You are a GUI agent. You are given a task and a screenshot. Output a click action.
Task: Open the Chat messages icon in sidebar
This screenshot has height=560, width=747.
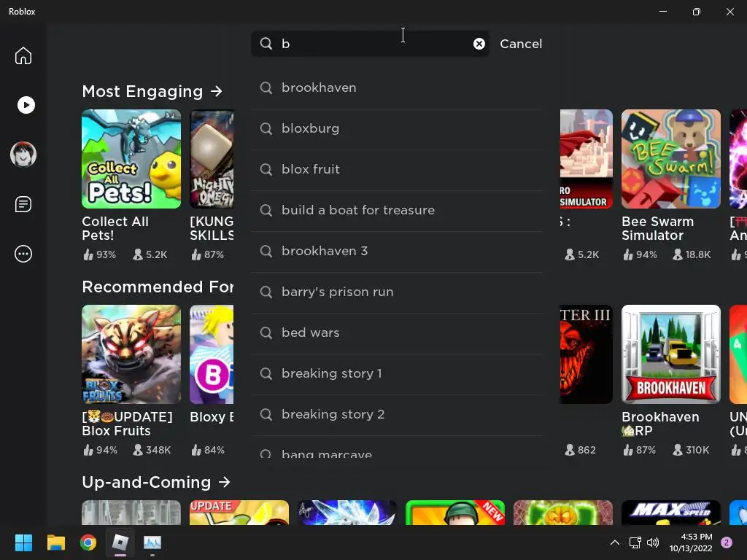click(x=23, y=204)
